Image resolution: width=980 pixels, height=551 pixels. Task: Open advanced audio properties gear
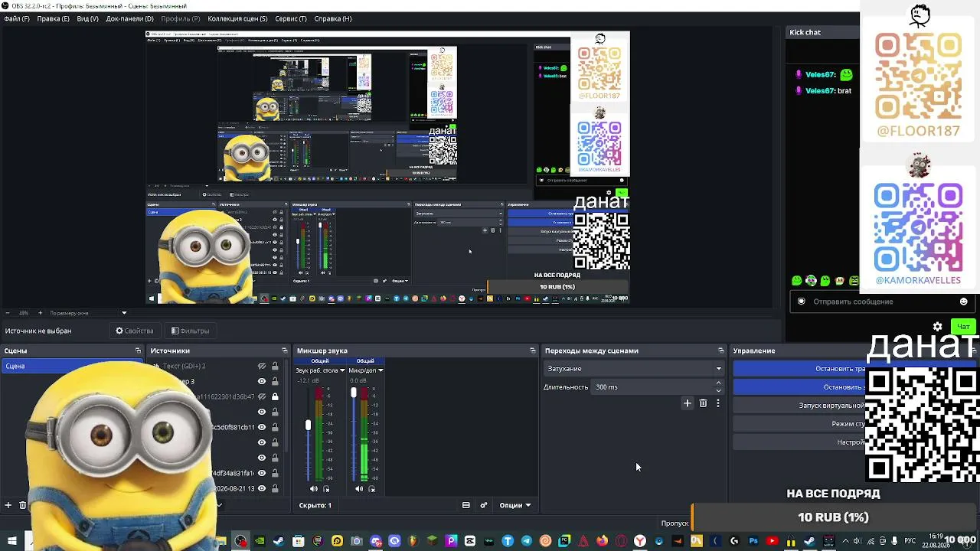(484, 505)
